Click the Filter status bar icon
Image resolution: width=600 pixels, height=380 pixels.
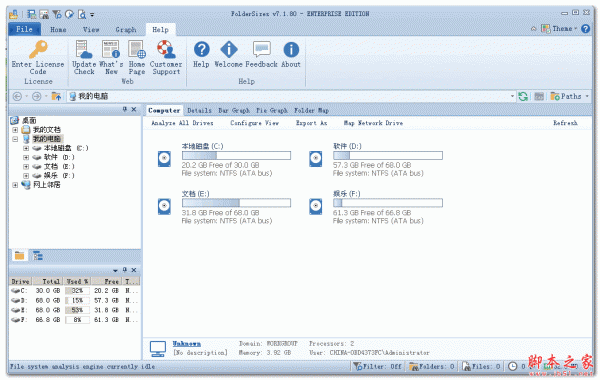point(358,367)
